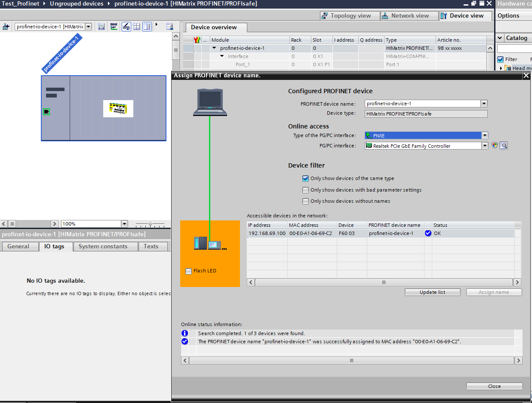
Task: Click the zoom slider in device view
Action: 150,224
